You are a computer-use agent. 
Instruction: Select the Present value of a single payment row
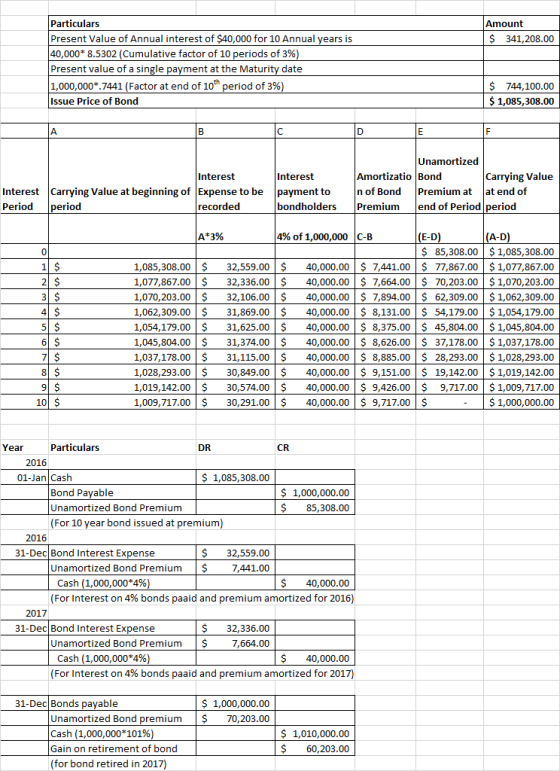[266, 69]
